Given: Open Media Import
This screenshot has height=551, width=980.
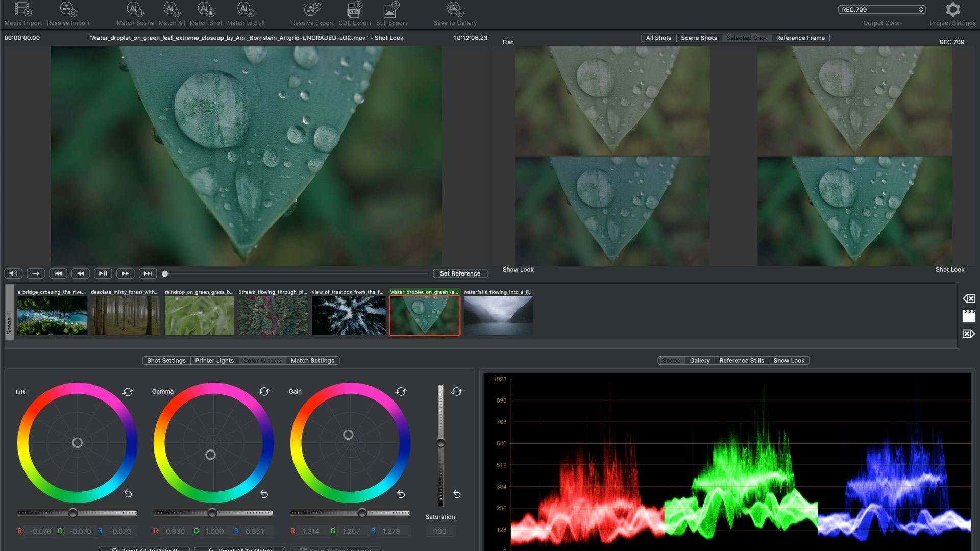Looking at the screenshot, I should pos(22,9).
